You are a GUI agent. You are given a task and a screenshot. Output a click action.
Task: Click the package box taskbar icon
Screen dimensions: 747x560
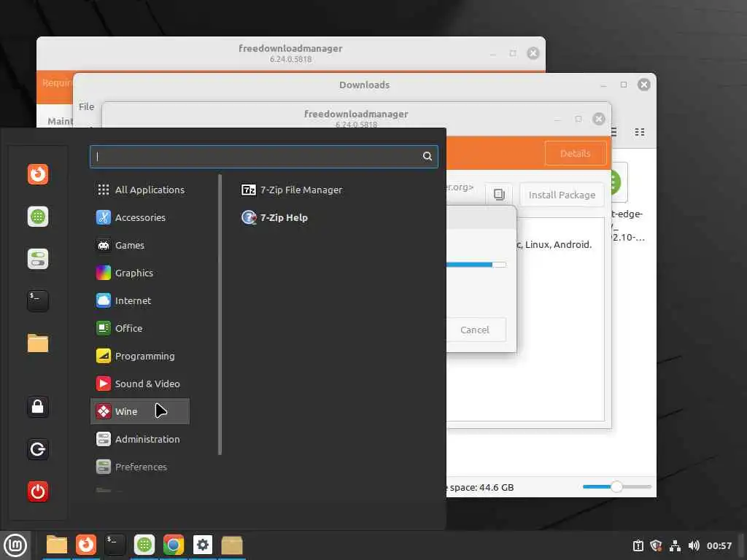click(232, 545)
